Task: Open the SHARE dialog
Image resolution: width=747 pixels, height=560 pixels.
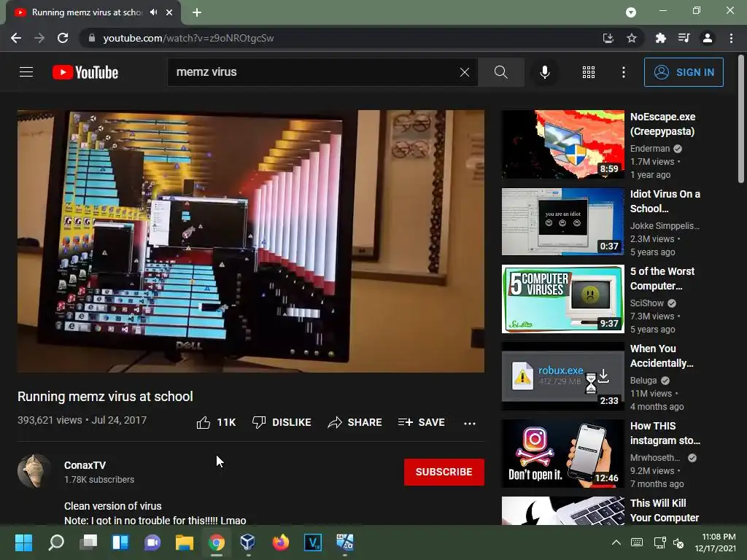Action: click(355, 422)
